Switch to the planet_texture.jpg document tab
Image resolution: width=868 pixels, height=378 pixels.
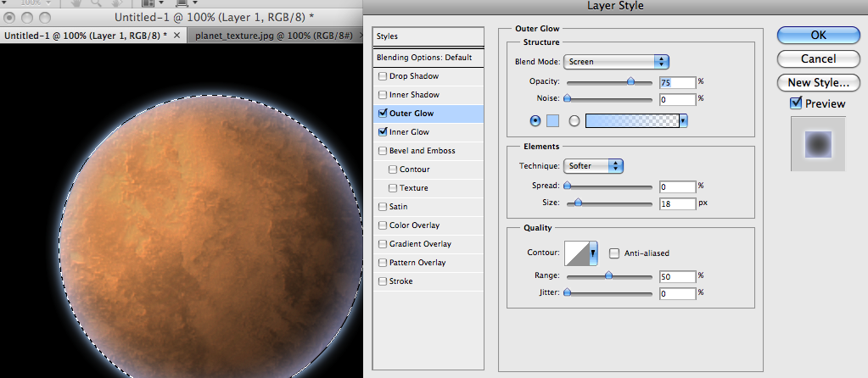(274, 36)
